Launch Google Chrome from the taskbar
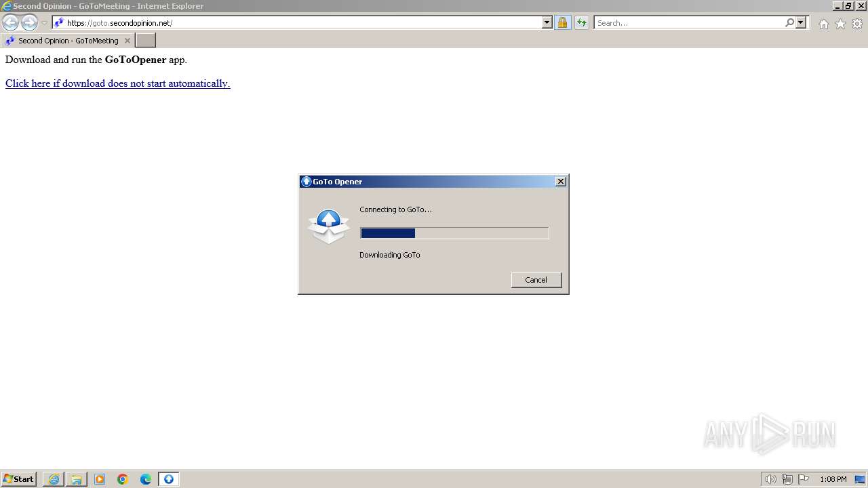Image resolution: width=868 pixels, height=488 pixels. pyautogui.click(x=123, y=479)
